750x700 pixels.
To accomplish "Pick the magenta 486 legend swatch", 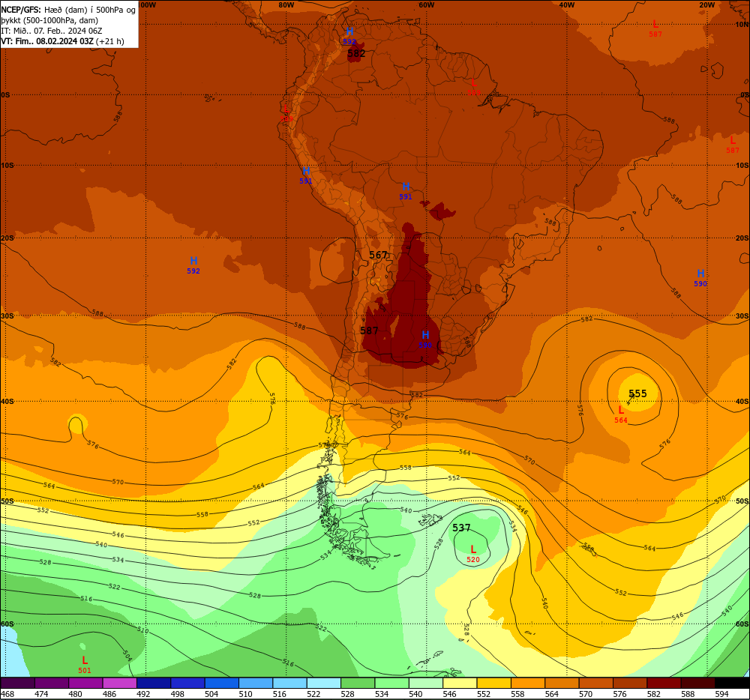I will [x=119, y=683].
